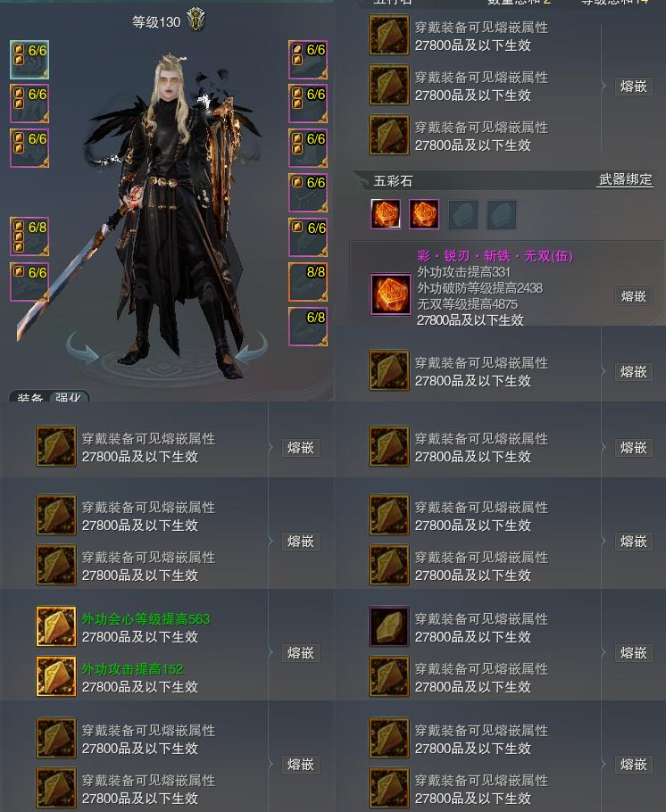Image resolution: width=666 pixels, height=812 pixels.
Task: Click the 外功会心等级提高563 stone icon
Action: coord(56,626)
